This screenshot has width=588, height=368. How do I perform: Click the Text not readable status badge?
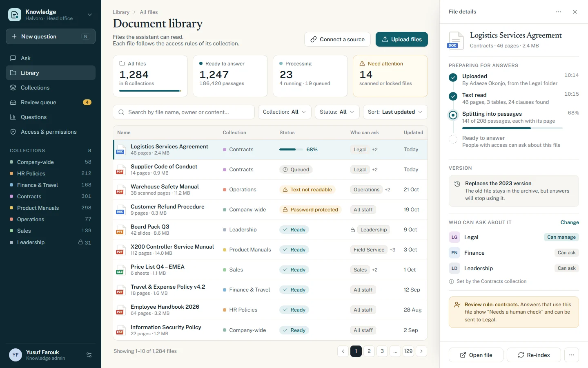click(307, 190)
